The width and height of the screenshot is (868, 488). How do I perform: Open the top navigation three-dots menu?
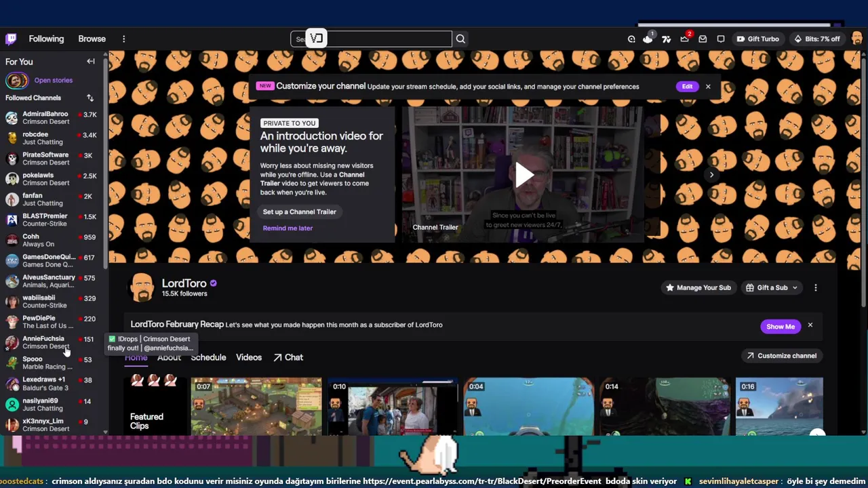[123, 39]
